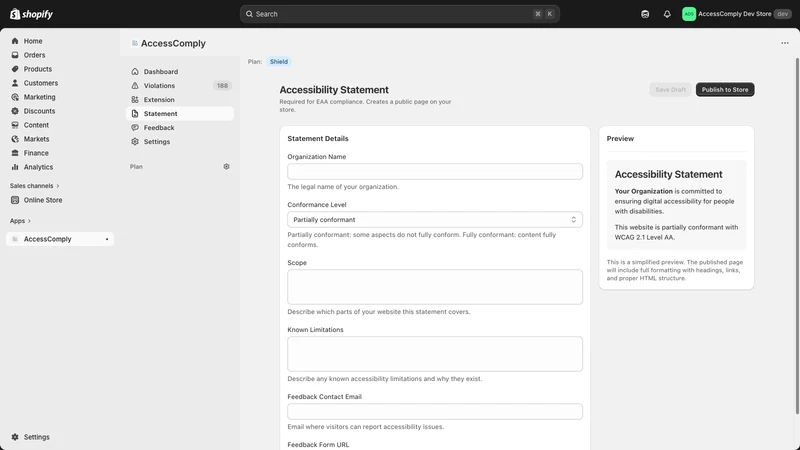Open the notifications bell
Screen dimensions: 800x450
pos(667,14)
